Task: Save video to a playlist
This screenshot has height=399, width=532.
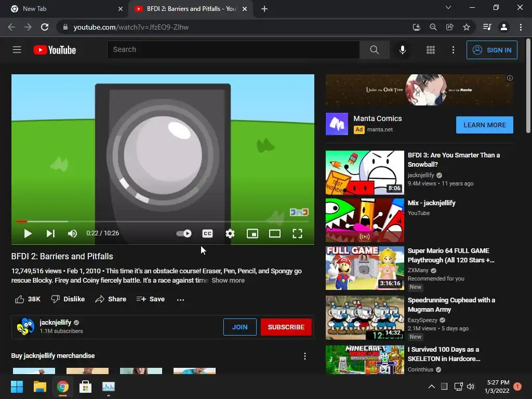Action: click(x=150, y=299)
